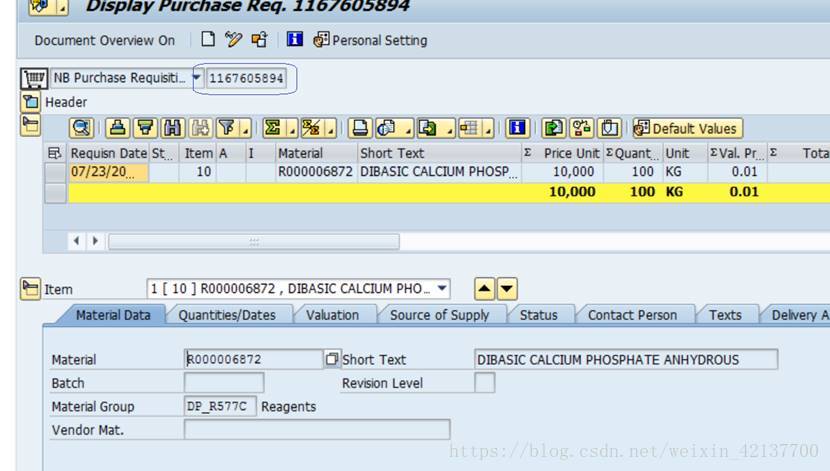Click the clipboard icon in grid toolbar
The width and height of the screenshot is (830, 471).
(609, 128)
